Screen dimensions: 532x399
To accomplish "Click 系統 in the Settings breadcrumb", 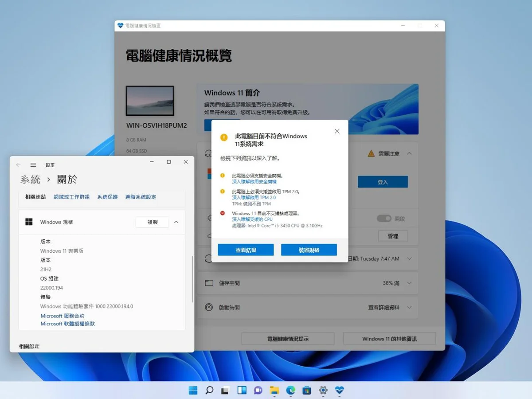I will 31,179.
